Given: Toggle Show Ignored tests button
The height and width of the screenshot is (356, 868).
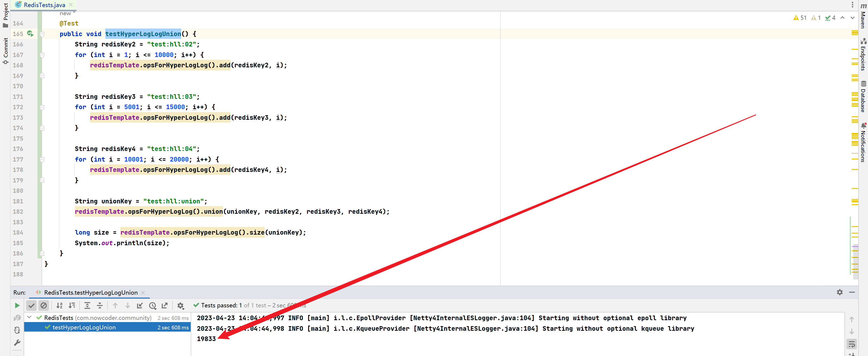Looking at the screenshot, I should [44, 305].
